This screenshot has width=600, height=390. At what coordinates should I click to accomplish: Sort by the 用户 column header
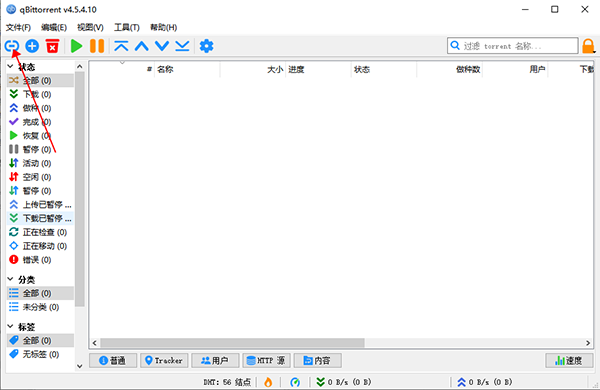515,69
